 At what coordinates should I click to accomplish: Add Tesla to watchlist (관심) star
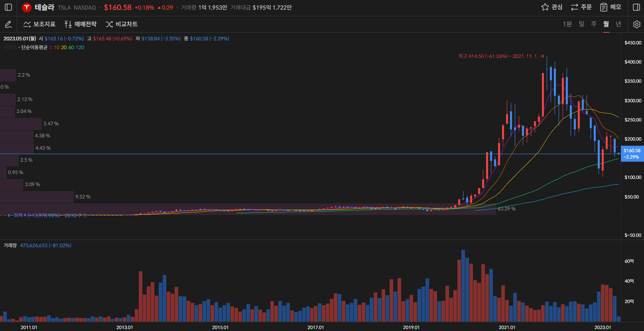(552, 7)
